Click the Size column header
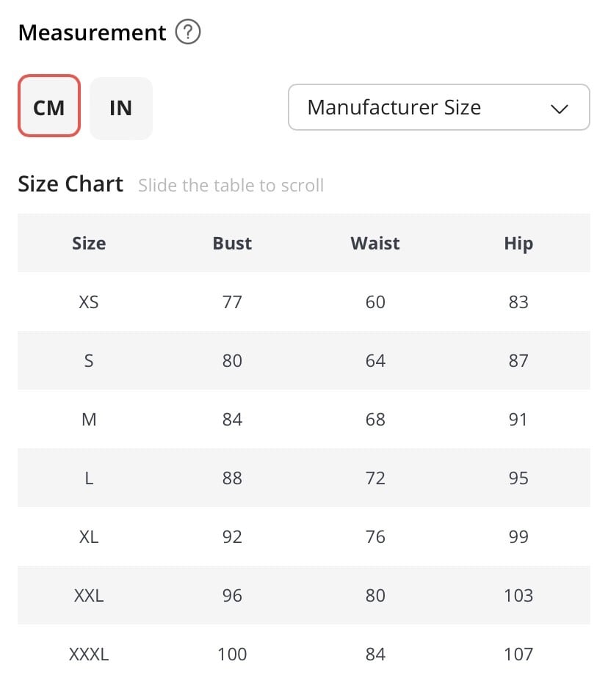 (x=89, y=244)
